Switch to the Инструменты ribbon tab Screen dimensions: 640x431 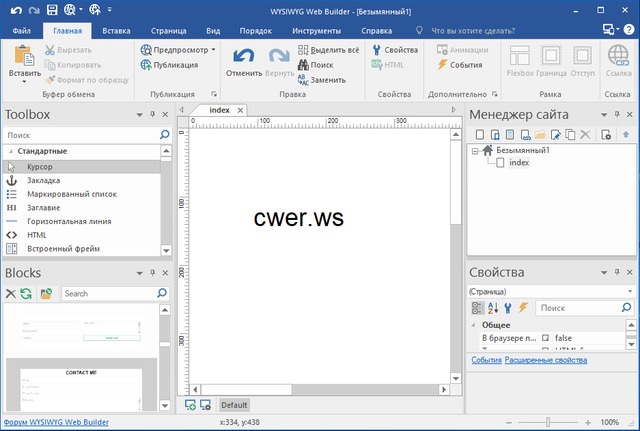pyautogui.click(x=315, y=30)
